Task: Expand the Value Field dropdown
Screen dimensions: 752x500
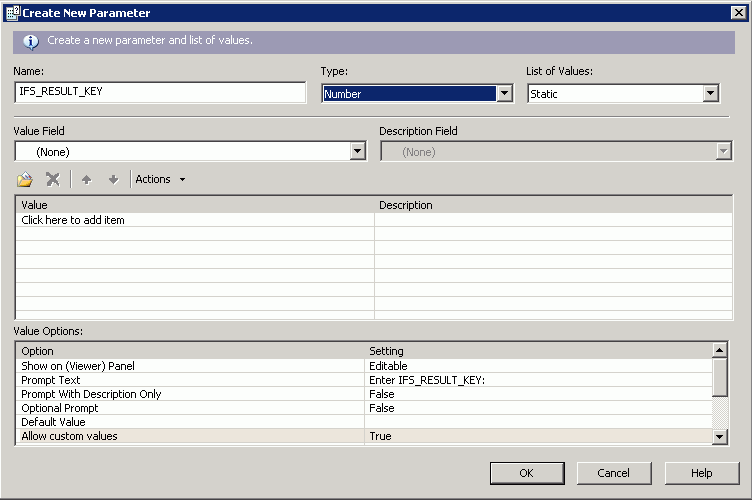Action: 358,151
